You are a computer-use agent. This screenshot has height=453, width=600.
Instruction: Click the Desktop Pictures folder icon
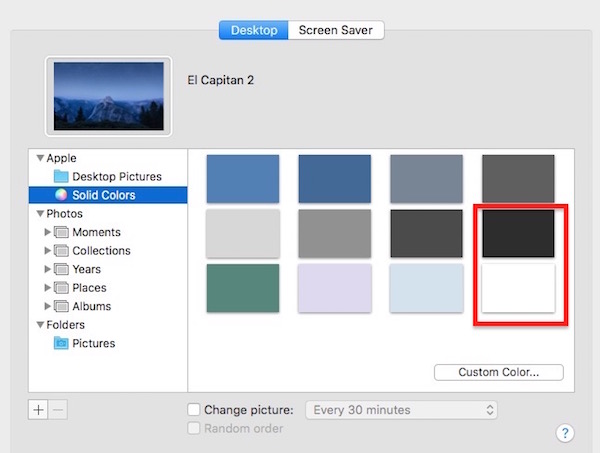62,177
